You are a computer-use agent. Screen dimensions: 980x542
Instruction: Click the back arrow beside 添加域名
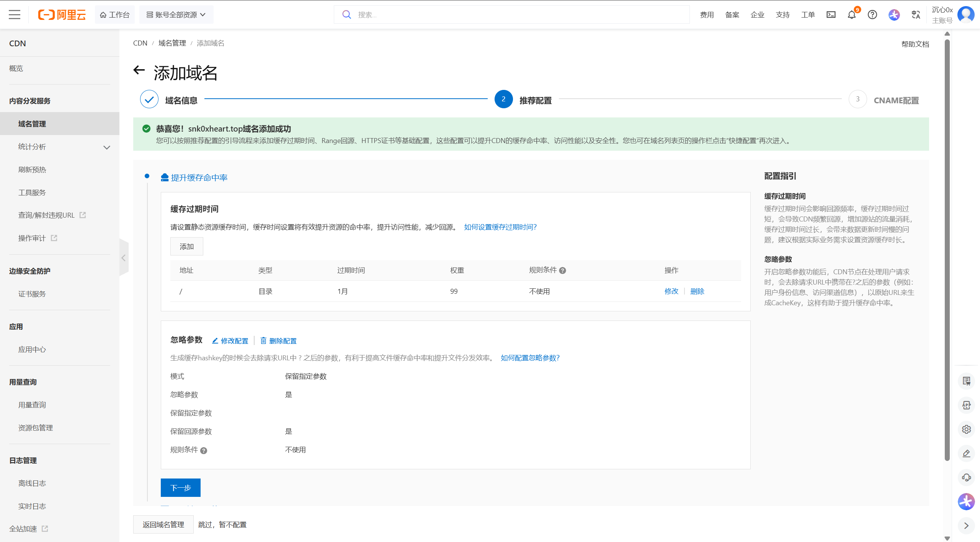(139, 70)
